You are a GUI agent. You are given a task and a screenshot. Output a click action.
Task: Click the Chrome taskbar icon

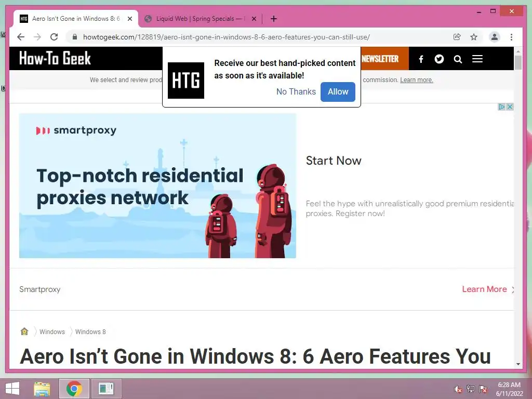74,389
